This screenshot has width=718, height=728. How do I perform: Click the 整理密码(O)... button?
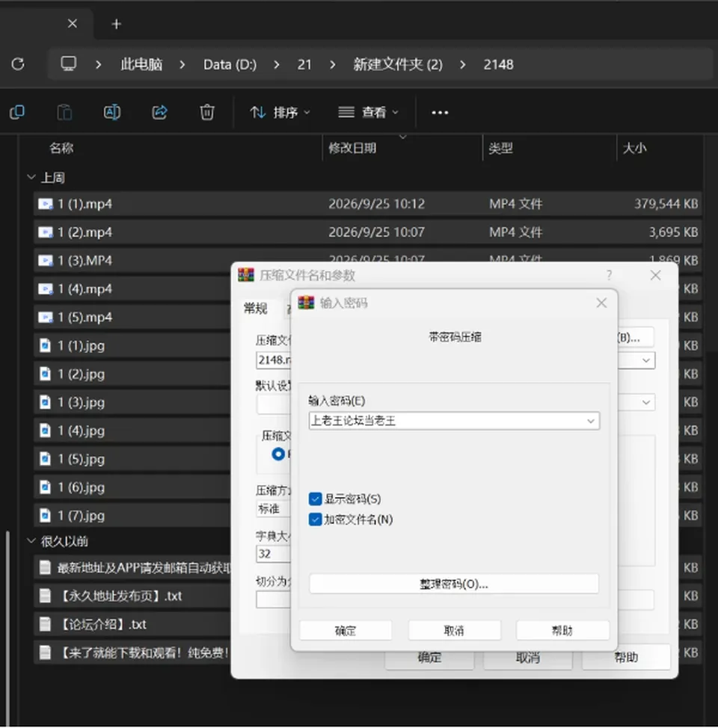pos(453,584)
